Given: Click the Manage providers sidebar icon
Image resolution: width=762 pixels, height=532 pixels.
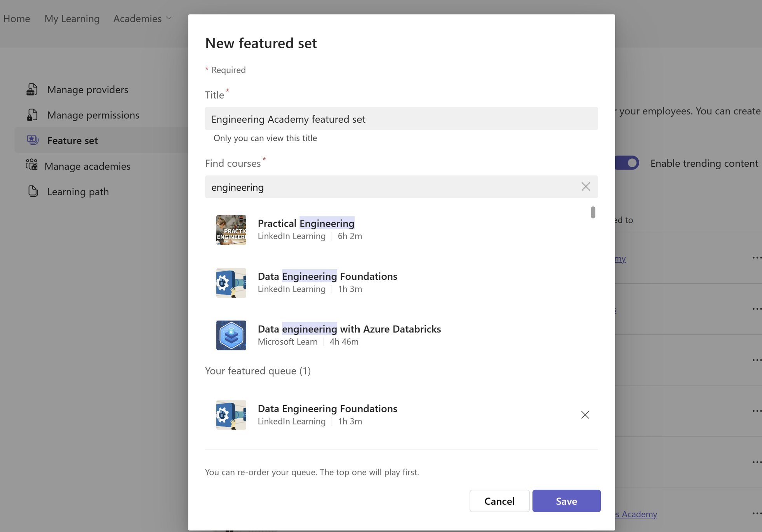Looking at the screenshot, I should point(32,89).
